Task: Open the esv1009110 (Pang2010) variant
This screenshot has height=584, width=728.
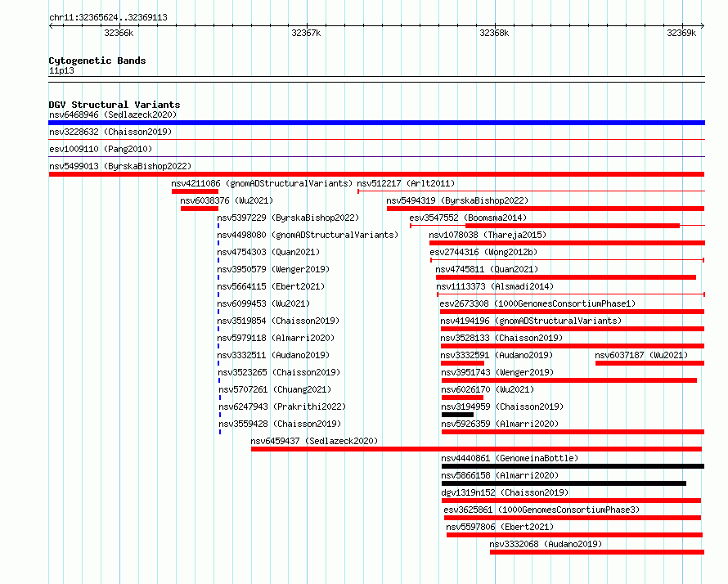Action: point(101,149)
